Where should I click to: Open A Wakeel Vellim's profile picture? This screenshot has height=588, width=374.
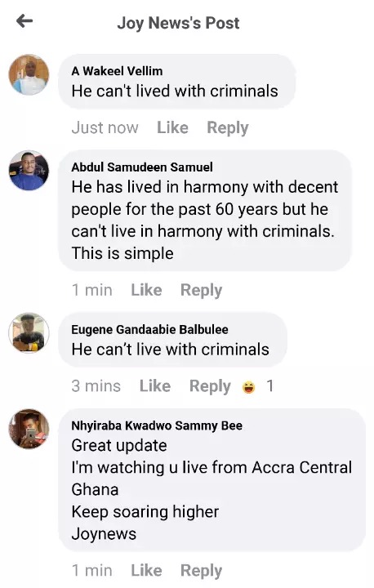(x=29, y=74)
